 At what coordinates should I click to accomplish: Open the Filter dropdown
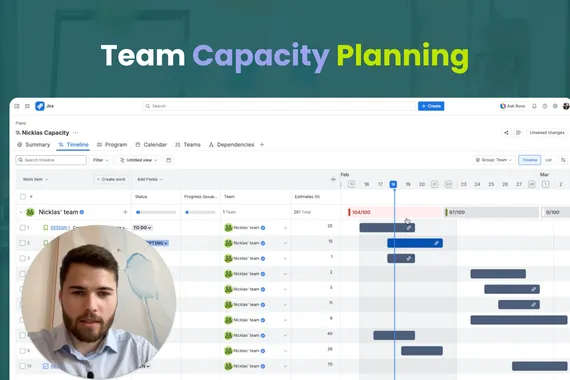(100, 160)
